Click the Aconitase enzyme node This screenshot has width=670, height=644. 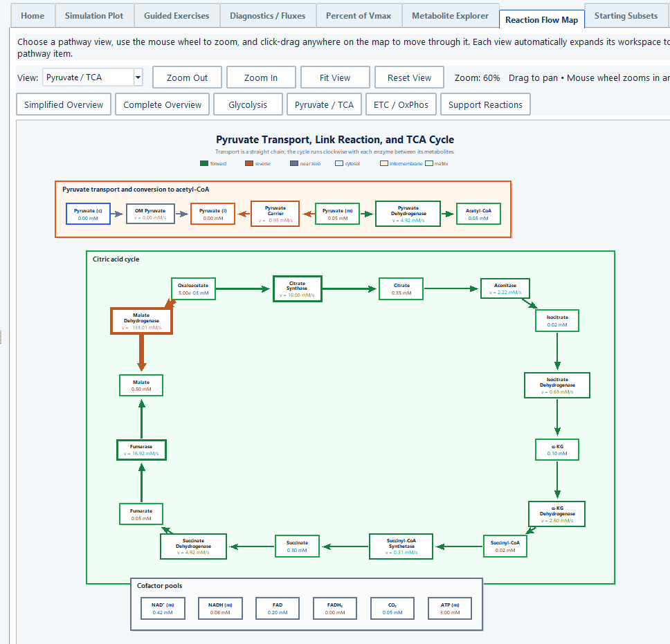[505, 288]
